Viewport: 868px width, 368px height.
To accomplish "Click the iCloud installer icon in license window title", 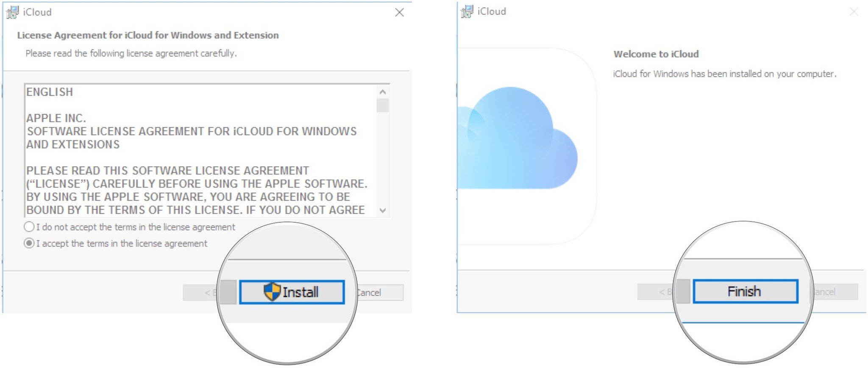I will [x=12, y=12].
